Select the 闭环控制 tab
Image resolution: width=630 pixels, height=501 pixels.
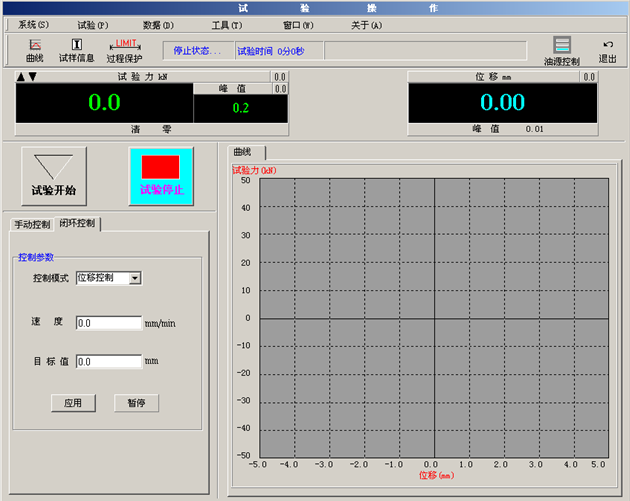click(x=77, y=224)
